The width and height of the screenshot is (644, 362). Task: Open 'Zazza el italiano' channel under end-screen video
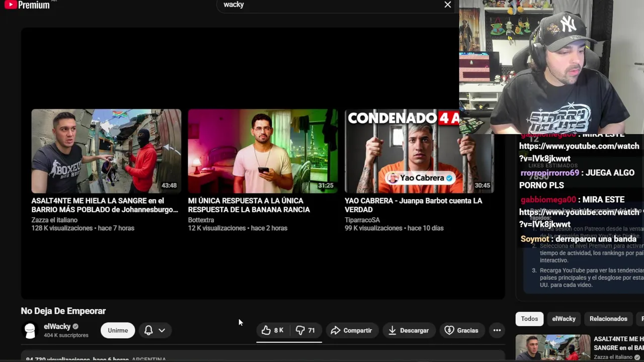(54, 220)
